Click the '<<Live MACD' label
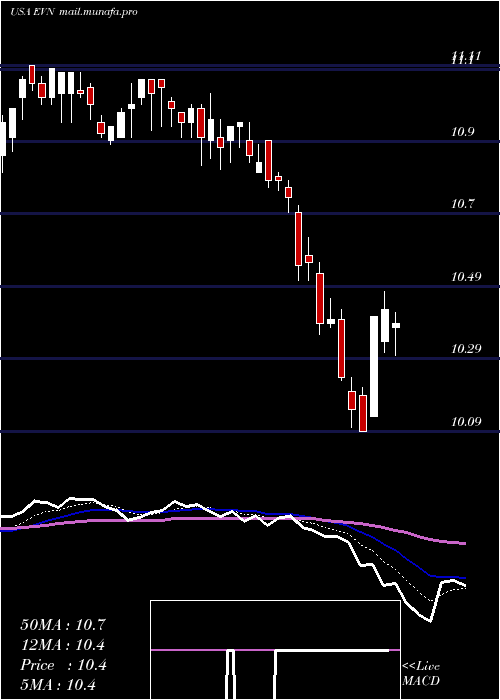The image size is (500, 700). 421,673
